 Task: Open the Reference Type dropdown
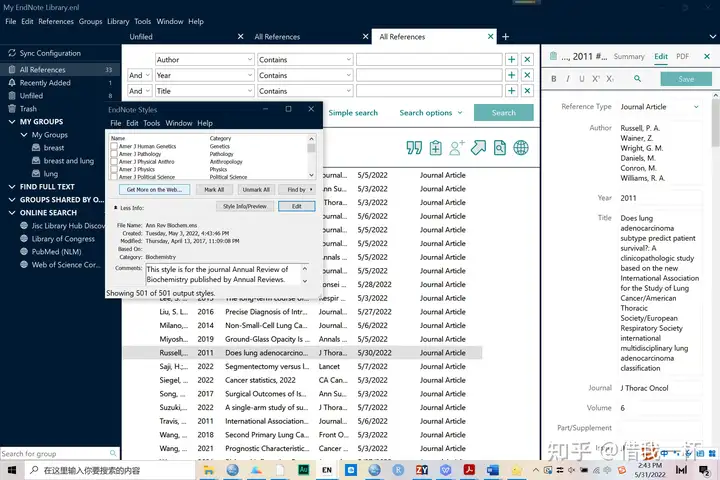[x=660, y=107]
